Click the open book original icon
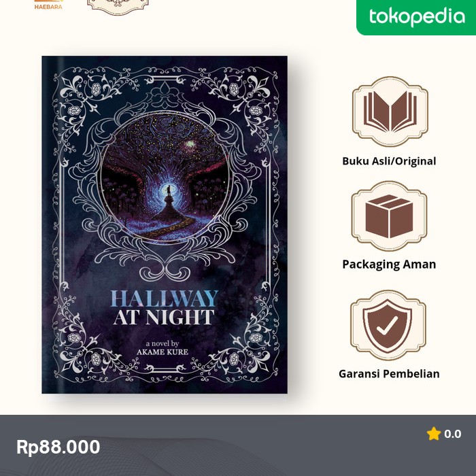476x476 pixels. tap(390, 111)
